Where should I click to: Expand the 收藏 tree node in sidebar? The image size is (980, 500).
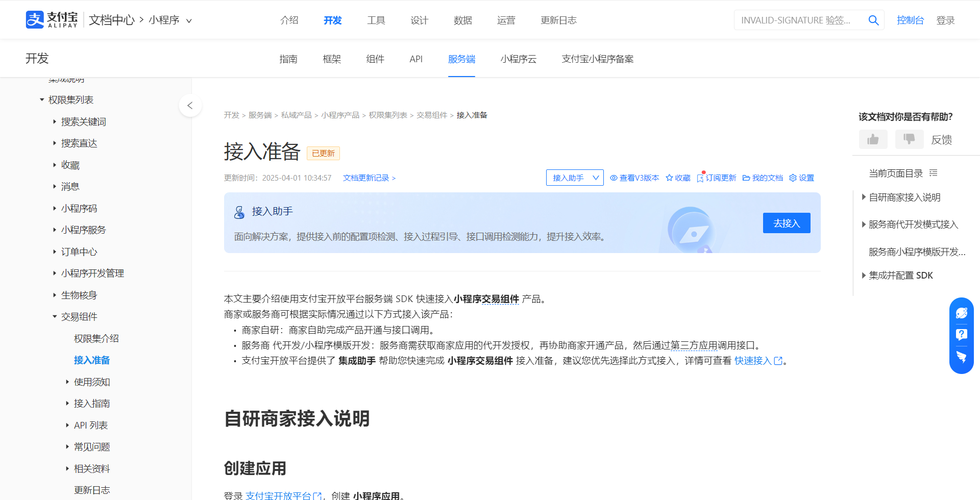[55, 165]
